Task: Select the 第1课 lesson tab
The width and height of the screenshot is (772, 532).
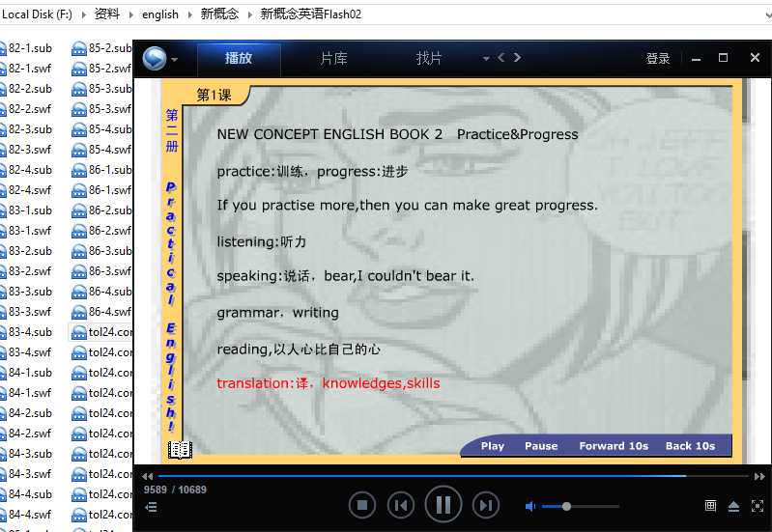Action: coord(214,95)
